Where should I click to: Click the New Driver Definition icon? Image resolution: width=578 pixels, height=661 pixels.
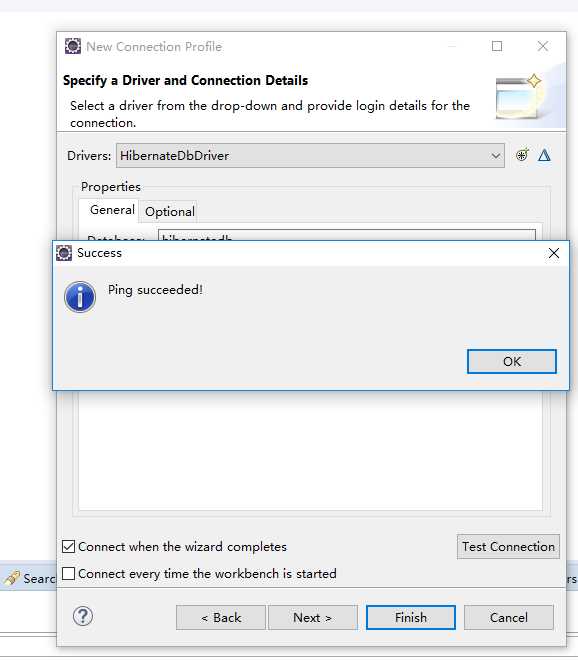[x=522, y=155]
